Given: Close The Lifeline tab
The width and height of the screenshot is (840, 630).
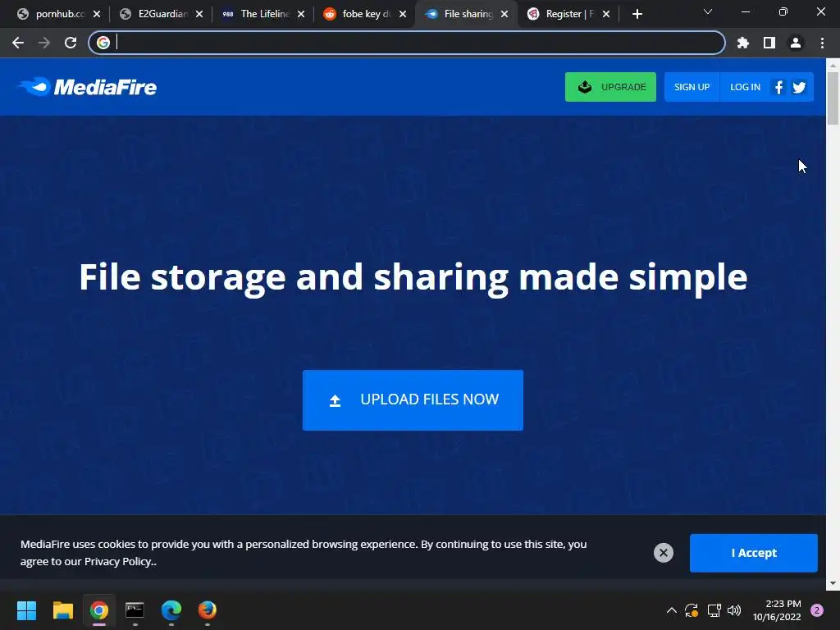Looking at the screenshot, I should point(300,14).
